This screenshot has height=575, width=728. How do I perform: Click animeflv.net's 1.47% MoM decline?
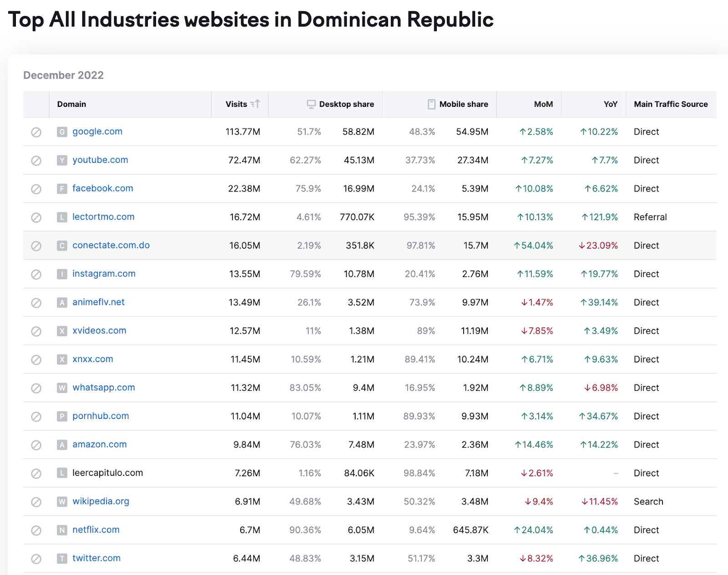pos(537,303)
